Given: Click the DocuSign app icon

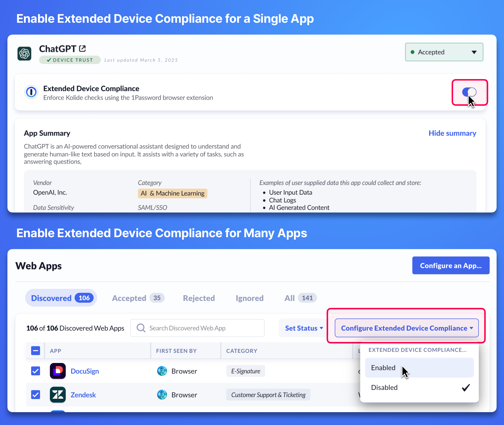Looking at the screenshot, I should coord(58,371).
